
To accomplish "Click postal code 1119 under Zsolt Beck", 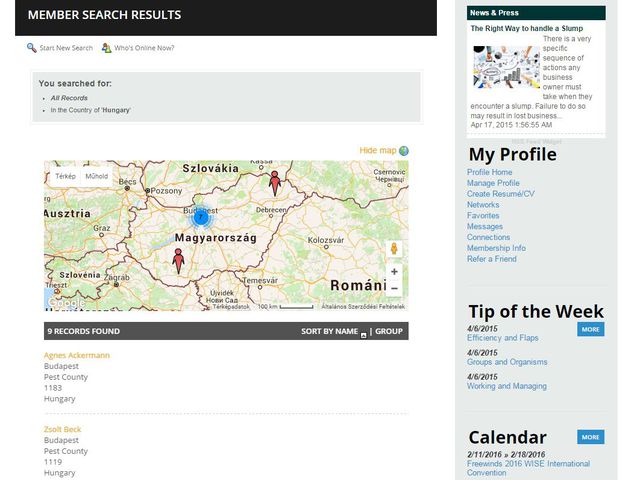I will pyautogui.click(x=53, y=462).
